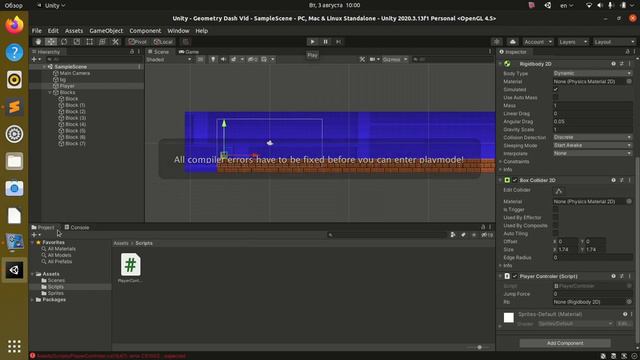Screen dimensions: 640x360
Task: Click the Play button
Action: [313, 42]
